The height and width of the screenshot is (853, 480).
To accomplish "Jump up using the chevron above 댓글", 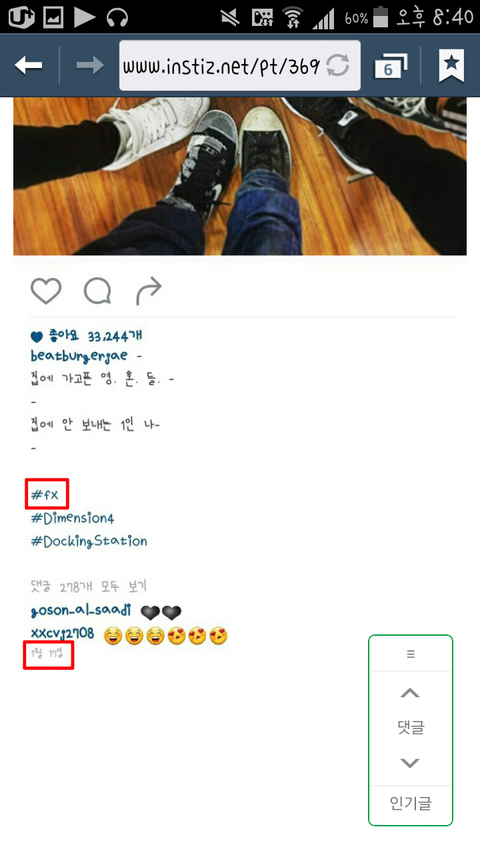I will 410,693.
